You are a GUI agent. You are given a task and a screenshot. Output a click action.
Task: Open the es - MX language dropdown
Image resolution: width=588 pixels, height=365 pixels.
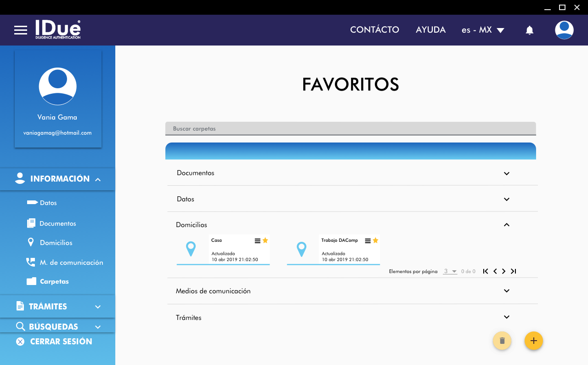coord(483,30)
